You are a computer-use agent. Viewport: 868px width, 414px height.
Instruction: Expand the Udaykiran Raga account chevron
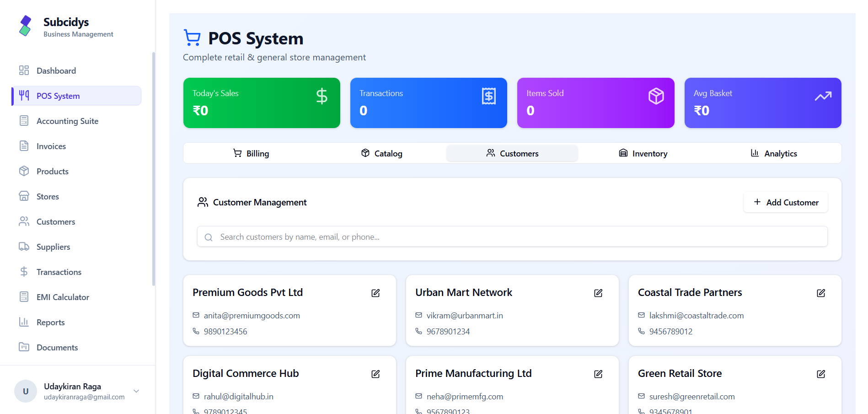click(x=136, y=391)
